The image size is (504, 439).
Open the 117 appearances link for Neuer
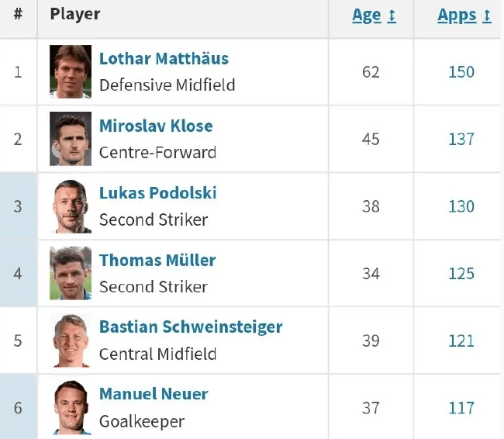(x=461, y=408)
